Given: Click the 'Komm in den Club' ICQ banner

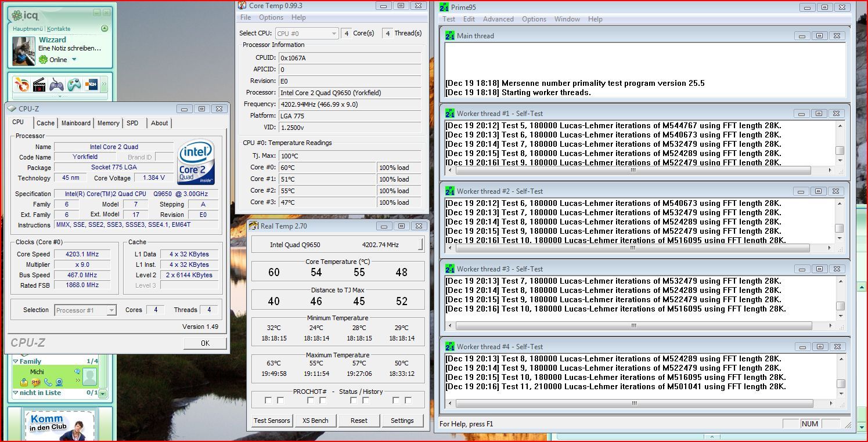Looking at the screenshot, I should tap(59, 426).
